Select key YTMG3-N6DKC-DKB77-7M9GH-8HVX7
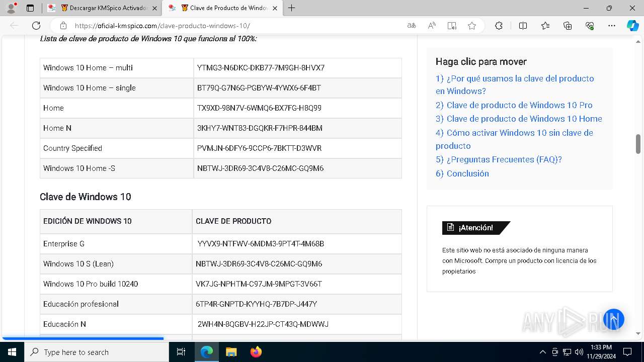The height and width of the screenshot is (362, 644). (x=261, y=68)
